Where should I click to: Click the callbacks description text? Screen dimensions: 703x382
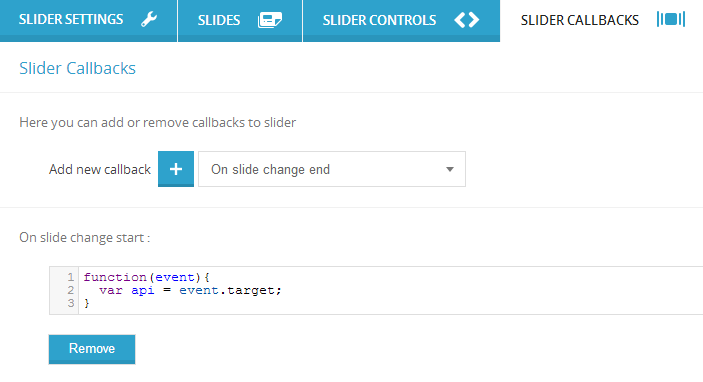(x=157, y=122)
